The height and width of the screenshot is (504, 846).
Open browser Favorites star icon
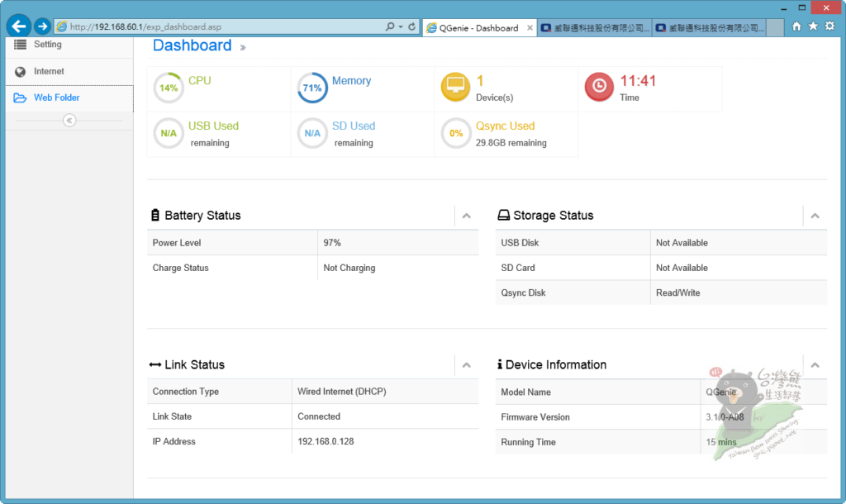pyautogui.click(x=813, y=26)
